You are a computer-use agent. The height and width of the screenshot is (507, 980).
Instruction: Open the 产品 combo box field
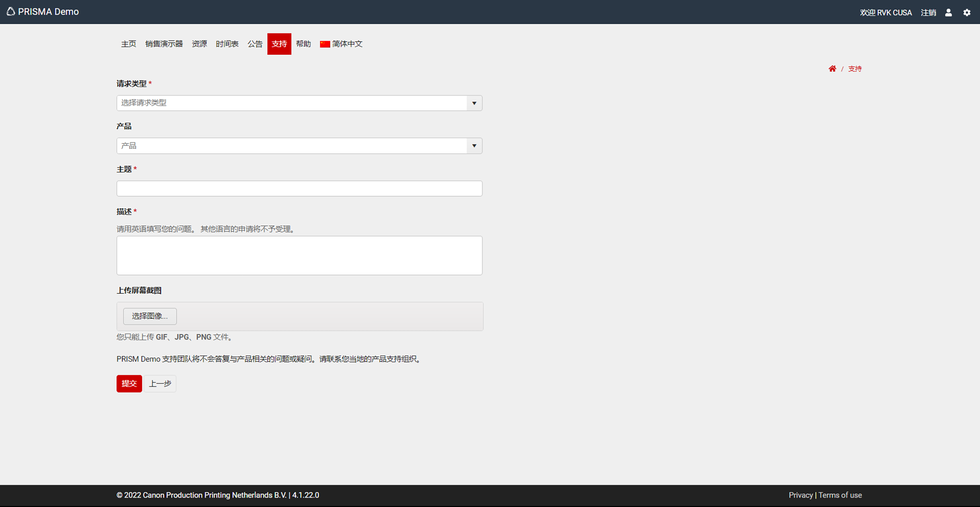[x=299, y=146]
